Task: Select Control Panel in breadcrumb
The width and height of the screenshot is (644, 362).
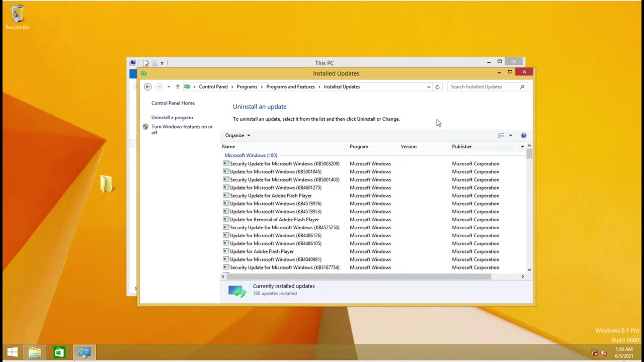Action: pos(213,86)
